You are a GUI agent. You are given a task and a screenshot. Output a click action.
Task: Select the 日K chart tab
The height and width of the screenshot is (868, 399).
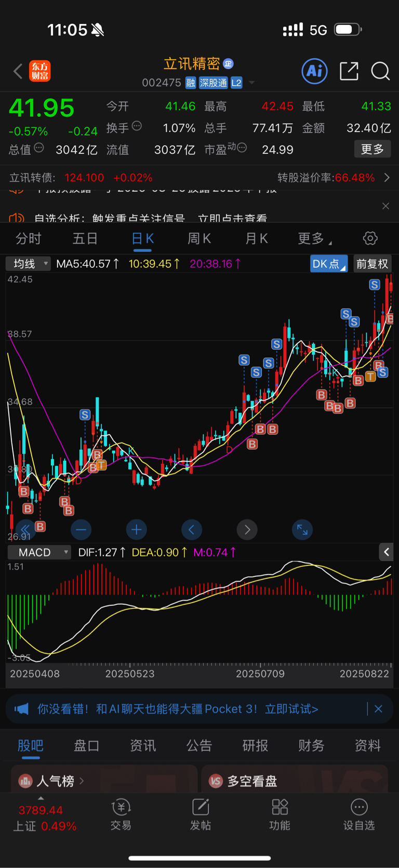(x=142, y=239)
